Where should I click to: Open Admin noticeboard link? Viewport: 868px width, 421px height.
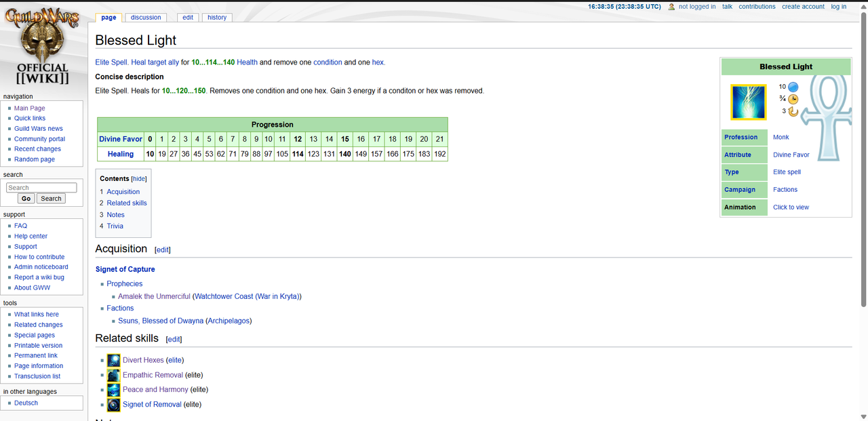point(41,267)
